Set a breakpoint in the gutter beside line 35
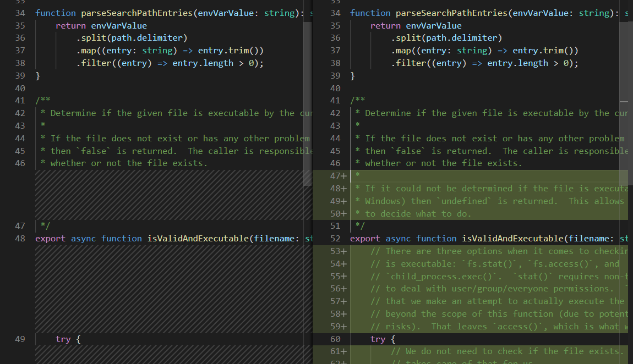This screenshot has height=364, width=633. pos(8,25)
